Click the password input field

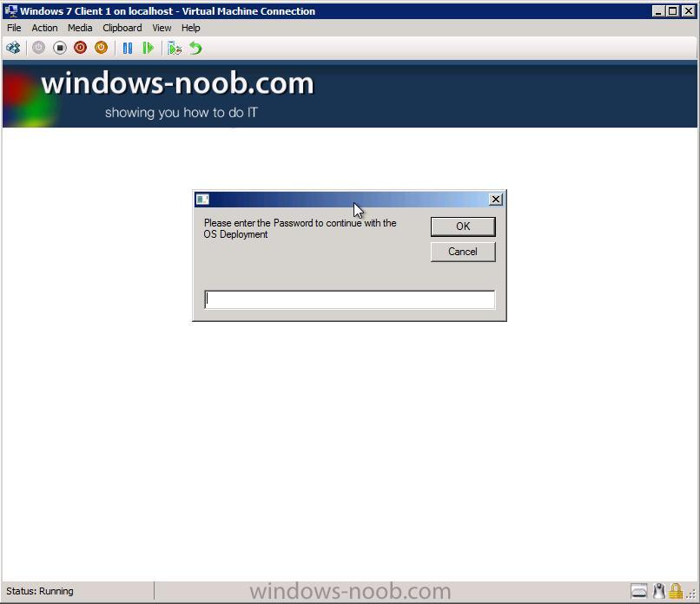point(349,299)
